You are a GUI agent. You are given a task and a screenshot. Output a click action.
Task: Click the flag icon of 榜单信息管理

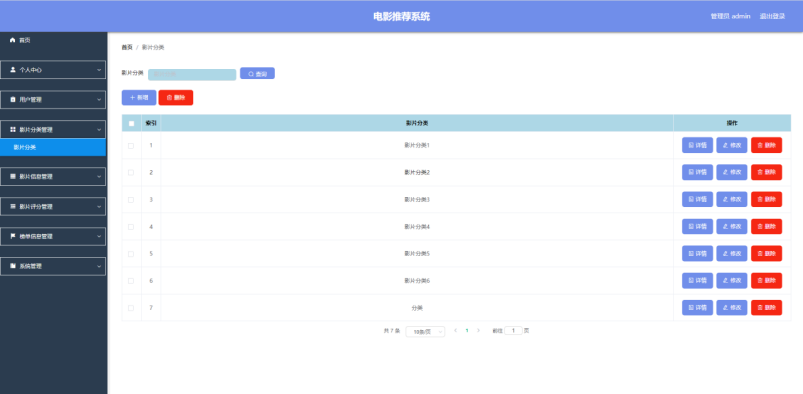click(13, 236)
